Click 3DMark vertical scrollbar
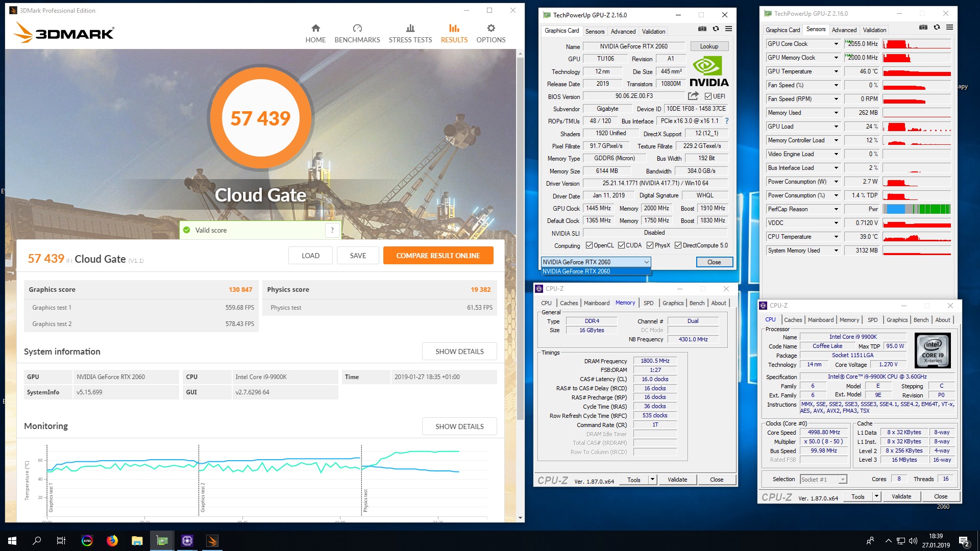The height and width of the screenshot is (551, 980). click(x=520, y=239)
